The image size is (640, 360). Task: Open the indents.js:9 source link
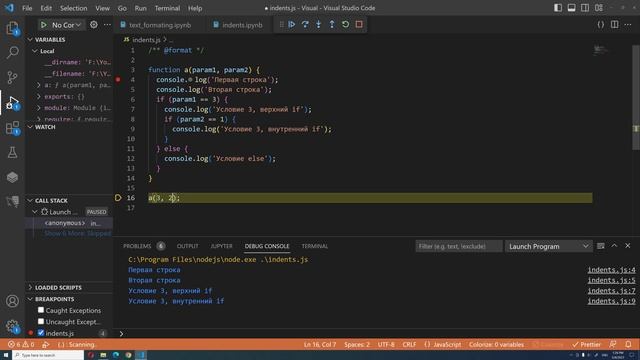[x=611, y=301]
